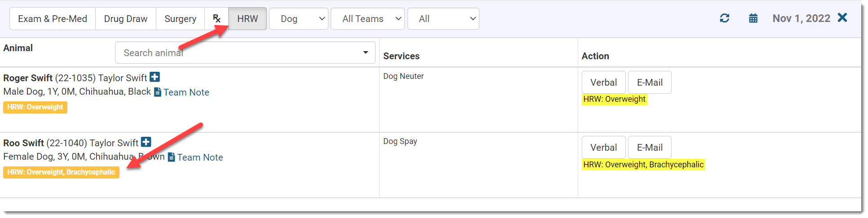Close the view with the X icon

coord(842,18)
